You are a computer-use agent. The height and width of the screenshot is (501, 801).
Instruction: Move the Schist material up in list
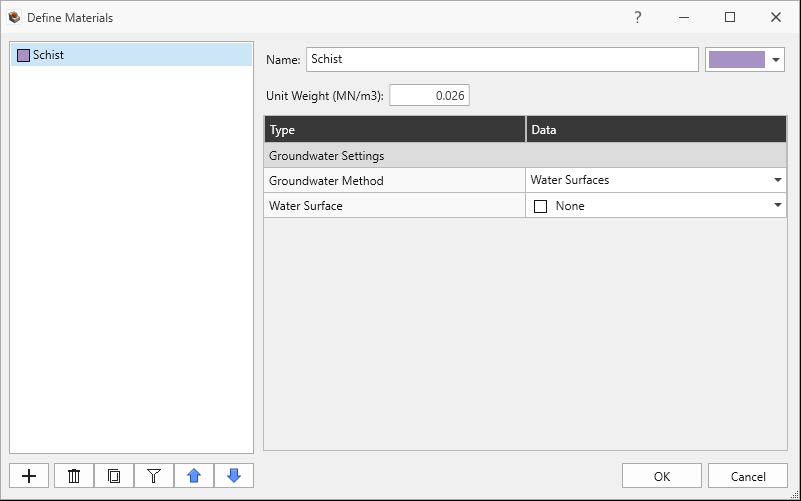[194, 476]
